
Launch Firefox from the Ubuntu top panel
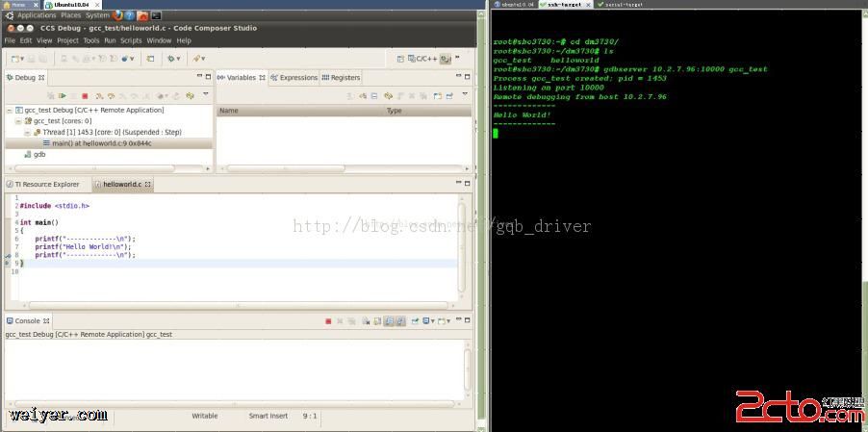(117, 15)
